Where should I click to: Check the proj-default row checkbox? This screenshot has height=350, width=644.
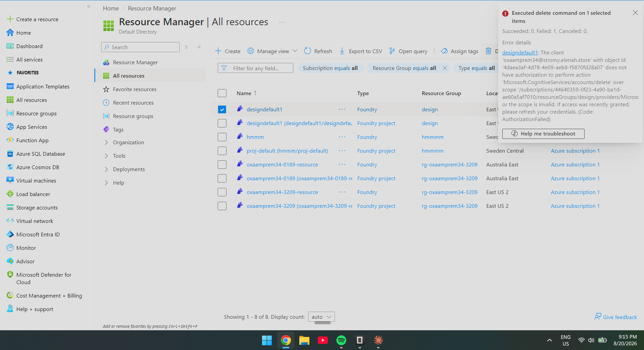[x=222, y=151]
